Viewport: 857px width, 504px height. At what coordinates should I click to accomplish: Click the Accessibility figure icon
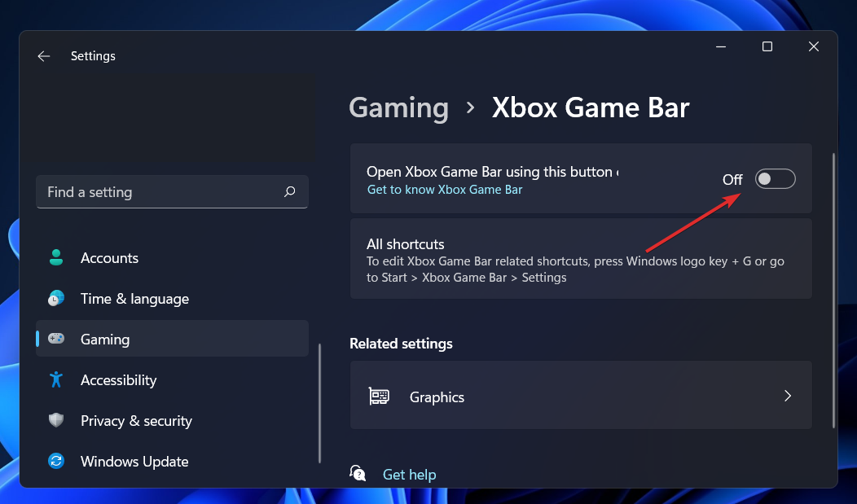[55, 379]
